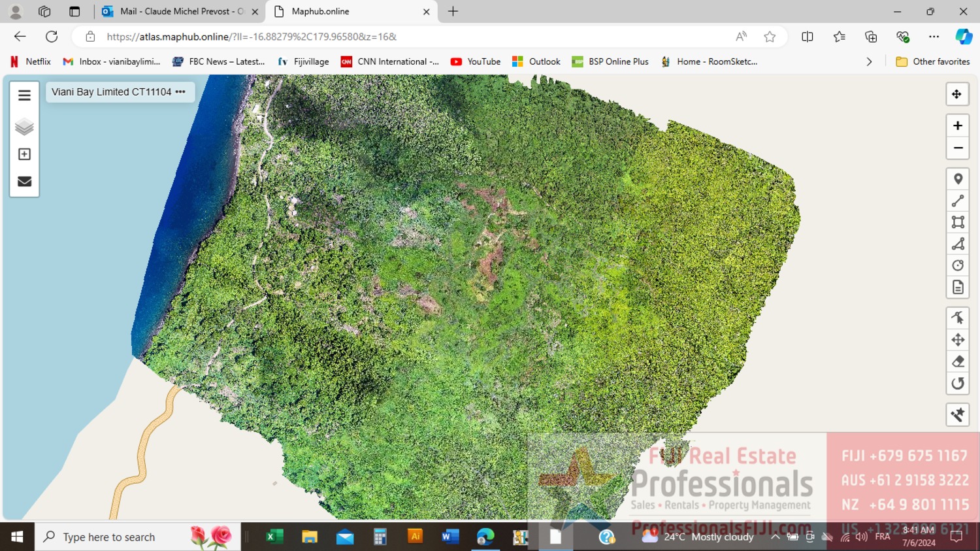980x551 pixels.
Task: Expand Viani Bay Limited CT11104 options
Action: (x=180, y=92)
